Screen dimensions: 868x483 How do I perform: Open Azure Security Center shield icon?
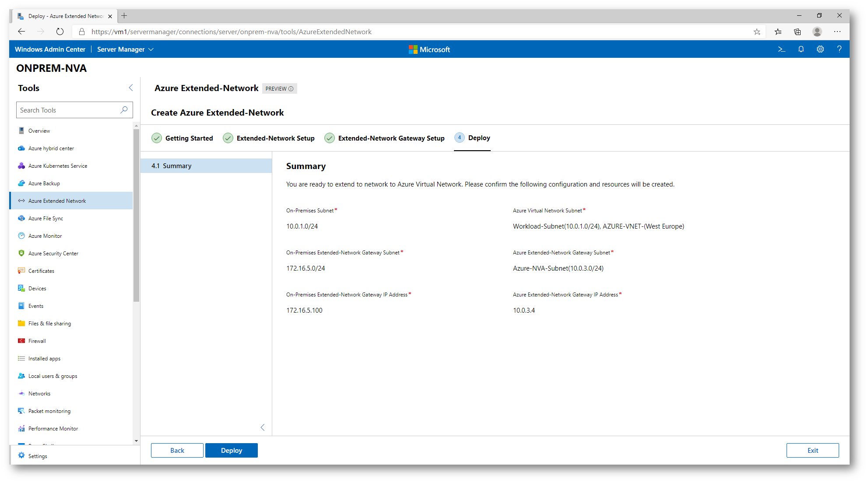click(x=21, y=253)
